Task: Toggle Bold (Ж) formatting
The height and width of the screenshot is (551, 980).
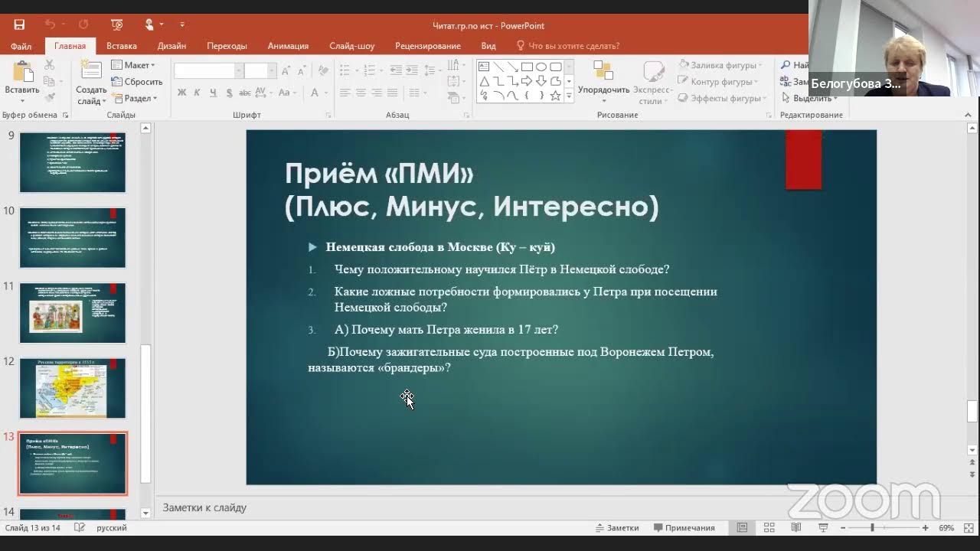Action: coord(181,93)
